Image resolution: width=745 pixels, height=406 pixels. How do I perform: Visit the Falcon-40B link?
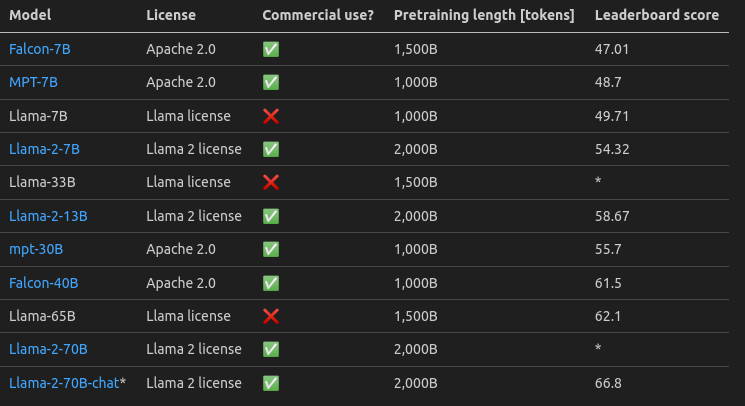43,283
